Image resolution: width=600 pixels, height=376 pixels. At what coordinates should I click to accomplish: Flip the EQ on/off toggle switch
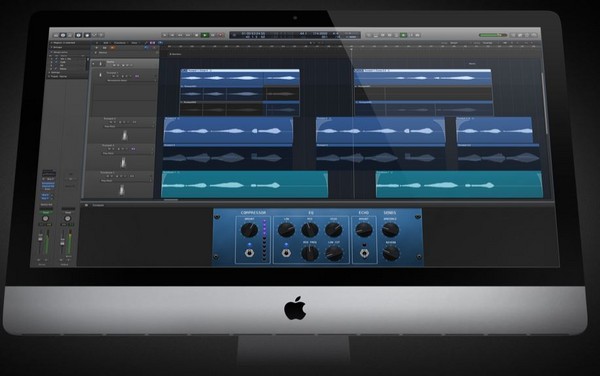tap(285, 253)
